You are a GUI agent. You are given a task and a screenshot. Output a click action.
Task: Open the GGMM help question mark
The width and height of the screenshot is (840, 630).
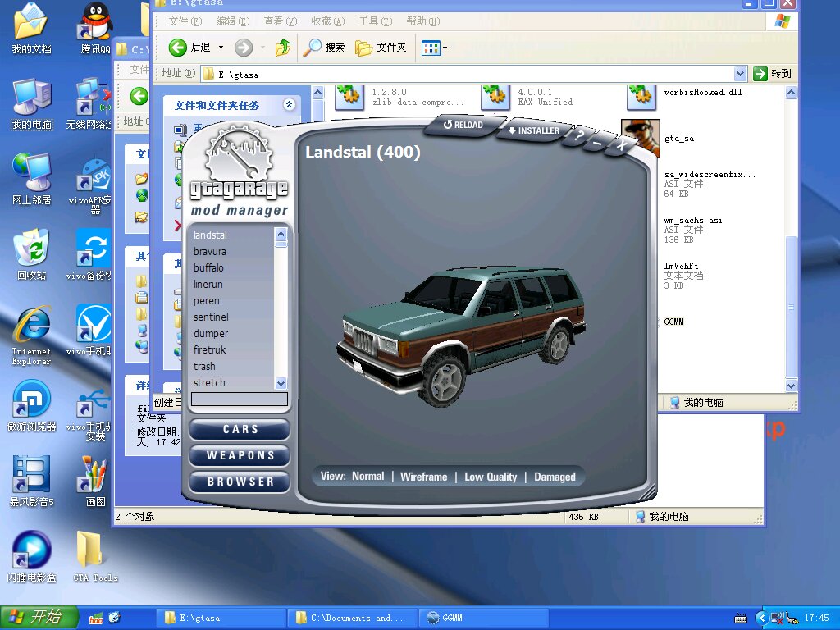[578, 135]
